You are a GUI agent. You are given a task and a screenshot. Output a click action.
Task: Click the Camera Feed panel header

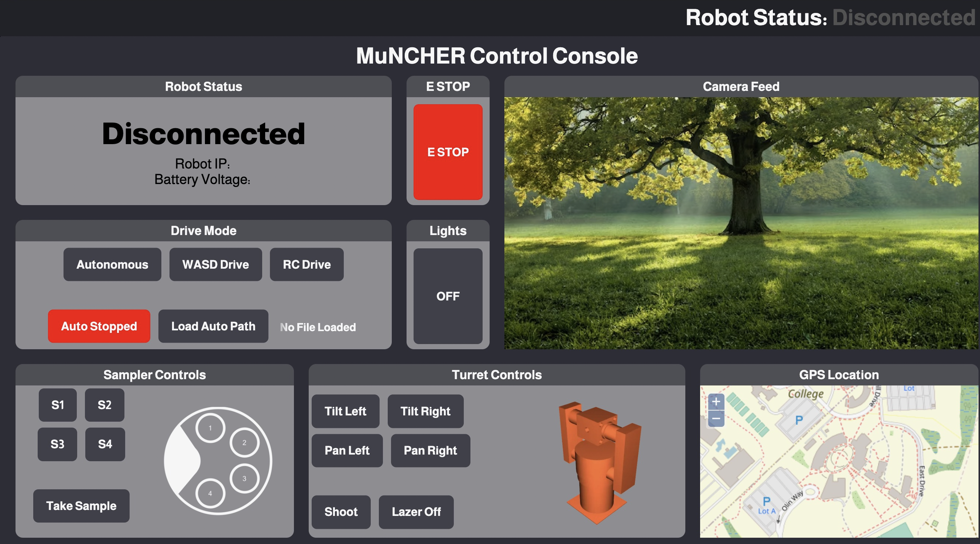coord(741,86)
